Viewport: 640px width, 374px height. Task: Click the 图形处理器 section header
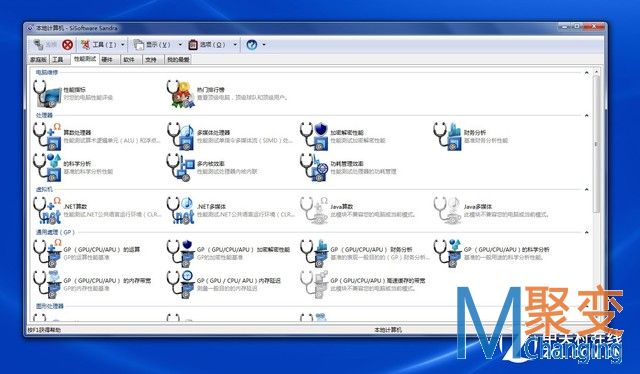point(50,306)
